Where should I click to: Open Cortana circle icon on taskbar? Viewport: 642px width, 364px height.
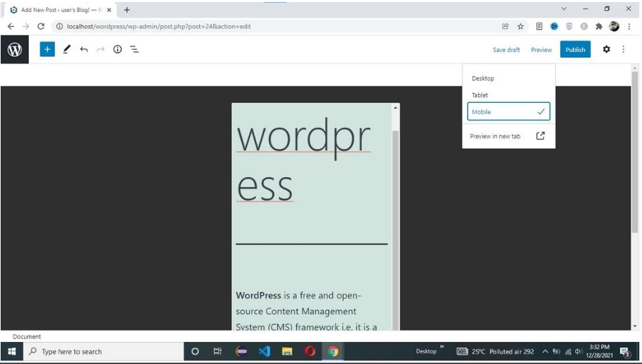[x=195, y=351]
